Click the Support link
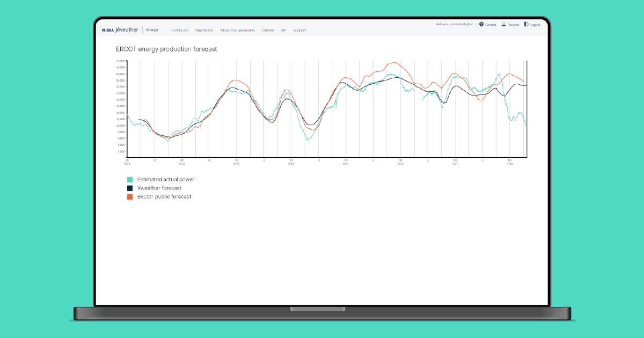644x338 pixels. click(x=299, y=30)
